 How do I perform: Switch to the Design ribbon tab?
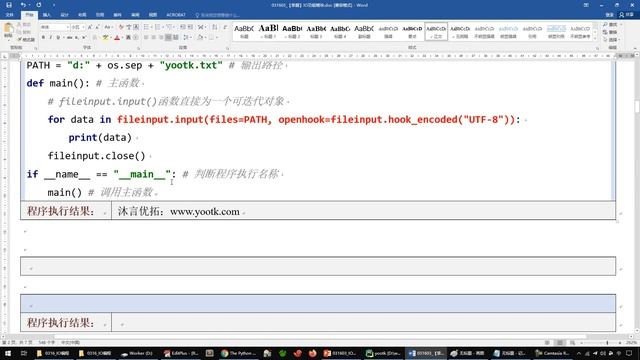tap(64, 15)
